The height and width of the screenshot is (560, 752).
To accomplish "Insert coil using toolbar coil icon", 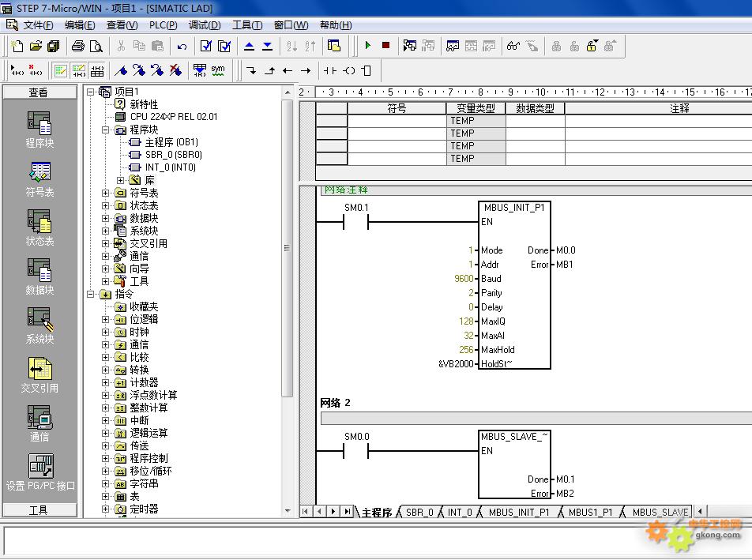I will click(348, 70).
